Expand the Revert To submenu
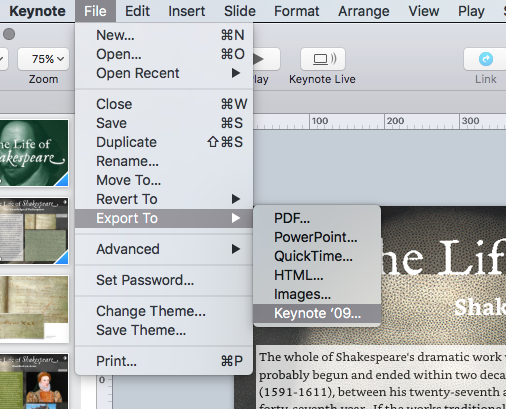This screenshot has width=506, height=409. 164,199
